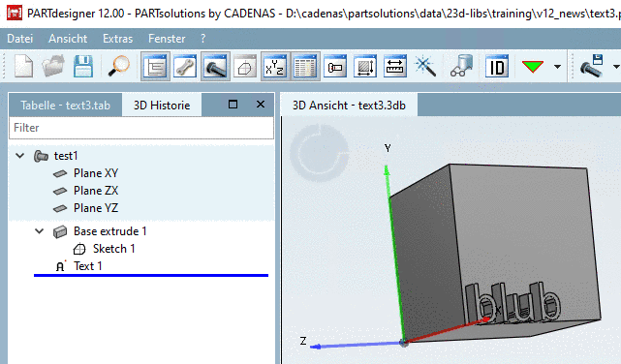Image resolution: width=621 pixels, height=364 pixels.
Task: Toggle the 3D view bolt window icon
Action: [x=215, y=66]
